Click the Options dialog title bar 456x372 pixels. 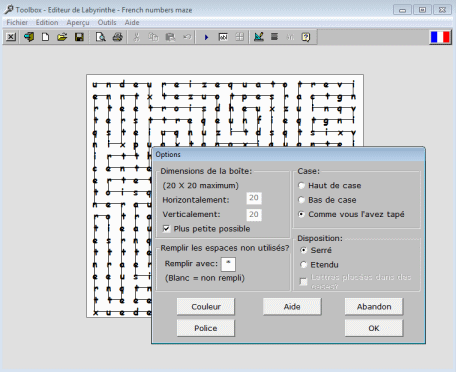tap(288, 154)
